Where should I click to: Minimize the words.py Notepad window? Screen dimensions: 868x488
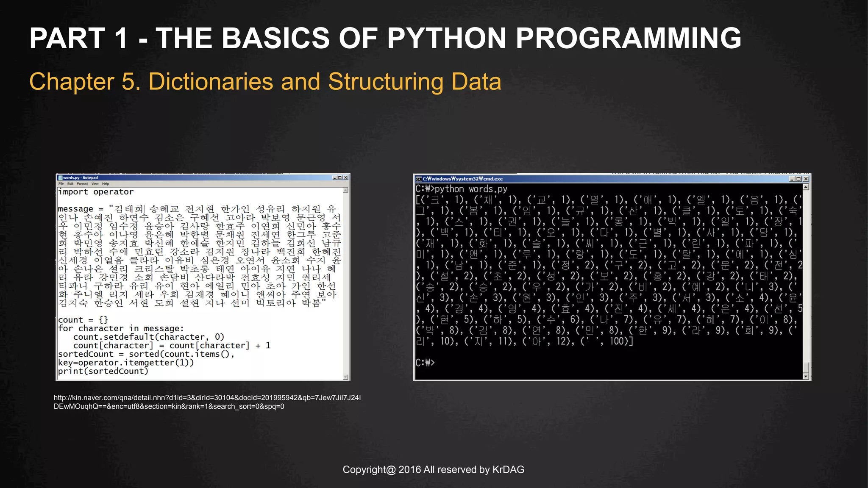[335, 178]
